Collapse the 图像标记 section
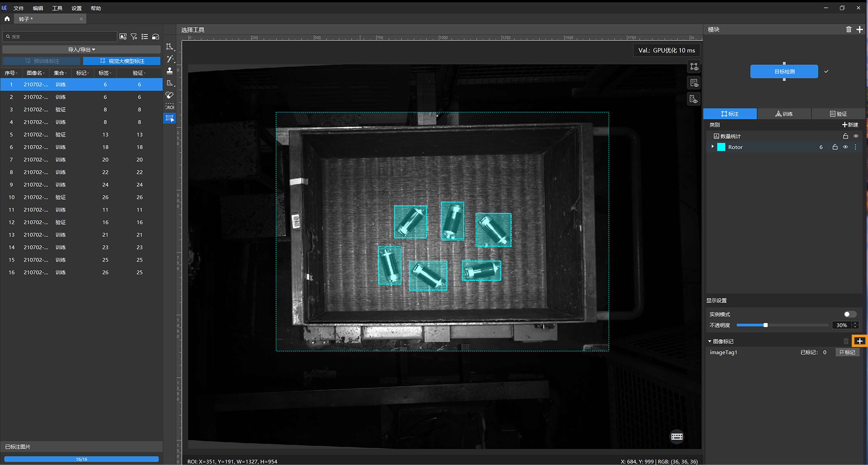The height and width of the screenshot is (465, 868). click(710, 341)
